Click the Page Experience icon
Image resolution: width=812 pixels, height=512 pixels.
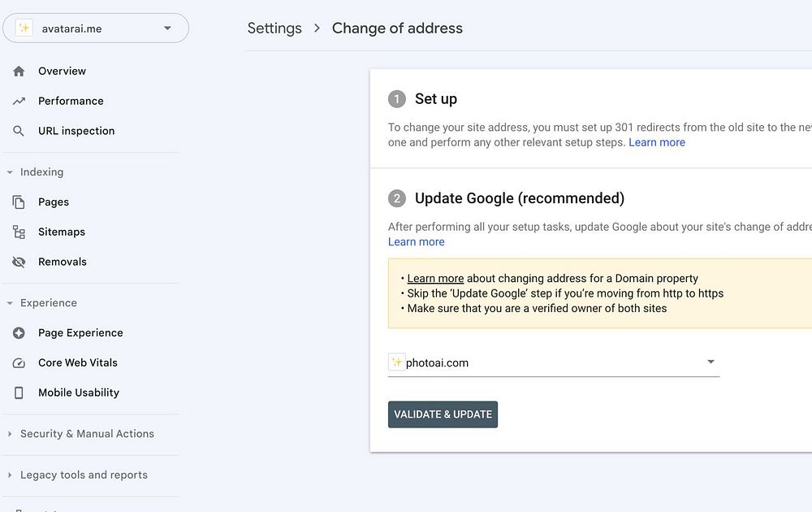(x=19, y=333)
